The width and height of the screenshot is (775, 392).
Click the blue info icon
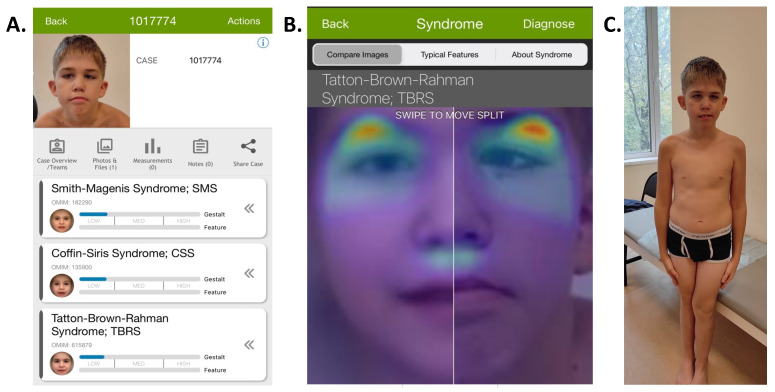(263, 43)
